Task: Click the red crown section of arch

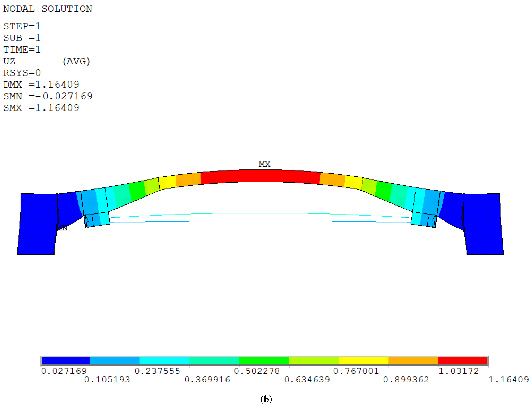Action: 260,176
